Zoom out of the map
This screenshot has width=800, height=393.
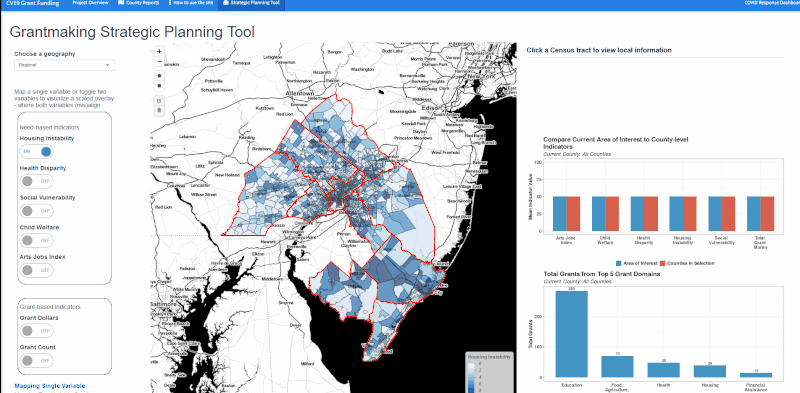click(x=159, y=61)
